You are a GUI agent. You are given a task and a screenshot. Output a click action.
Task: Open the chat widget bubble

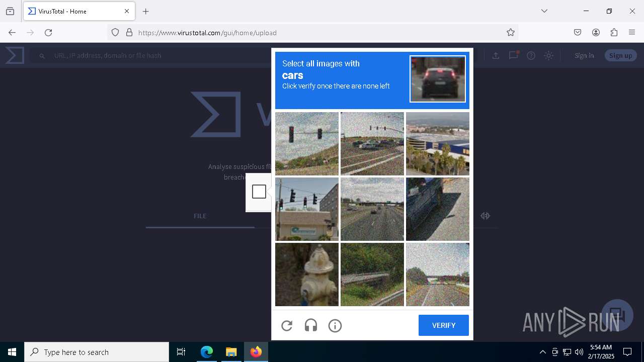(x=617, y=315)
